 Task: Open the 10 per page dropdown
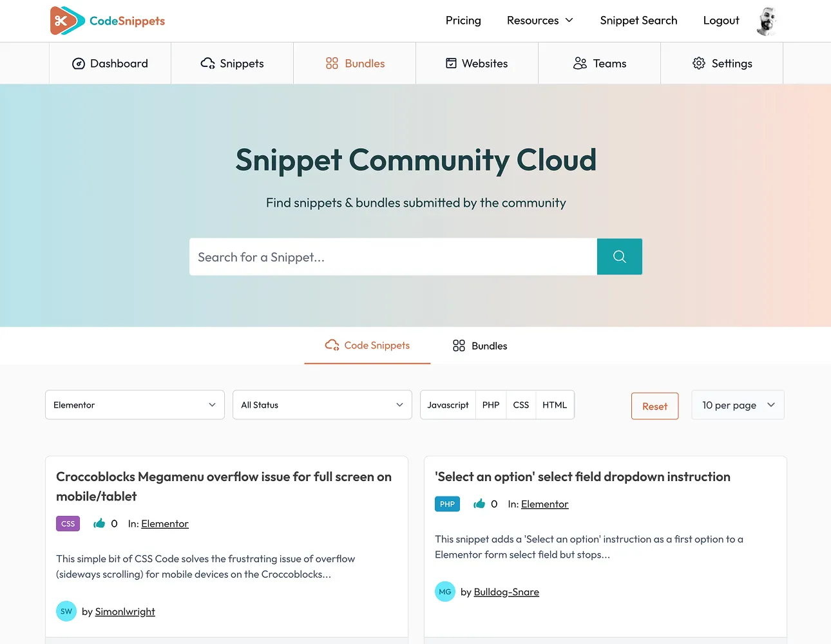click(738, 405)
